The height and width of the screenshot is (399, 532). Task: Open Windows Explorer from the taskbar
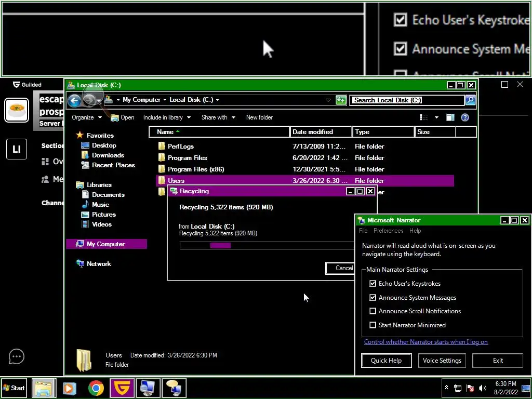[x=44, y=388]
